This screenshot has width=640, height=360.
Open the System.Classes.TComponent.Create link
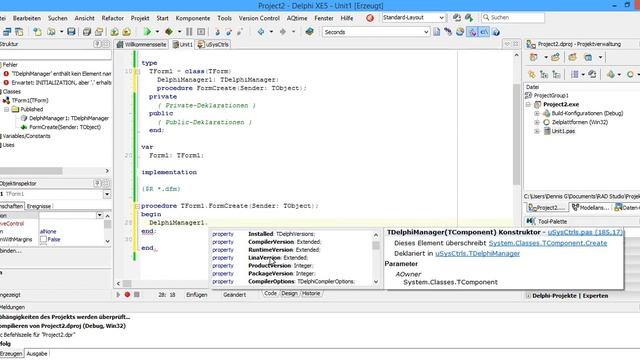[548, 243]
